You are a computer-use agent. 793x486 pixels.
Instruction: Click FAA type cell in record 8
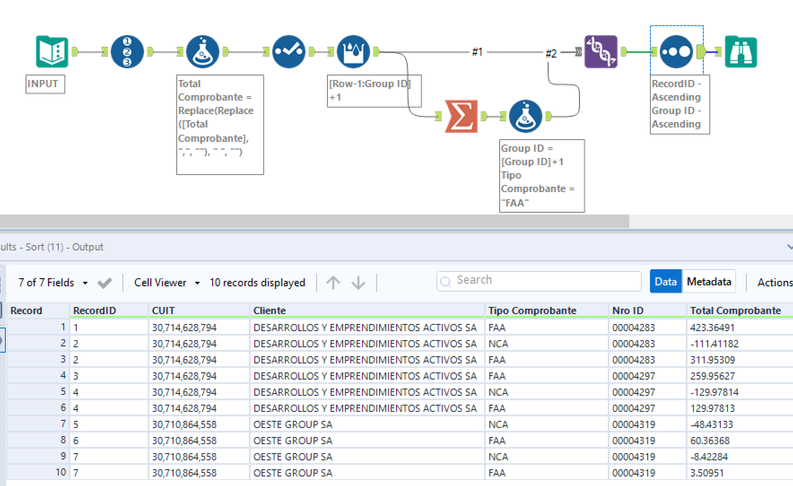[x=547, y=440]
